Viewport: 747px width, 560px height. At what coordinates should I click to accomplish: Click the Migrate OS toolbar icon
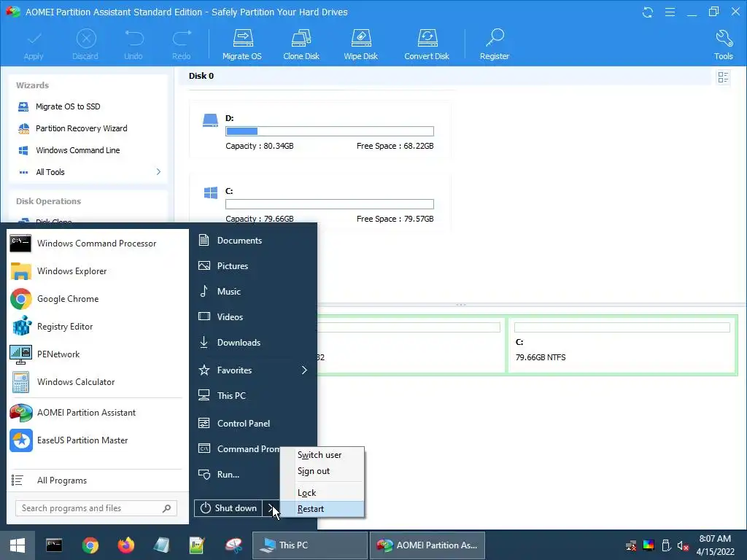[x=242, y=44]
